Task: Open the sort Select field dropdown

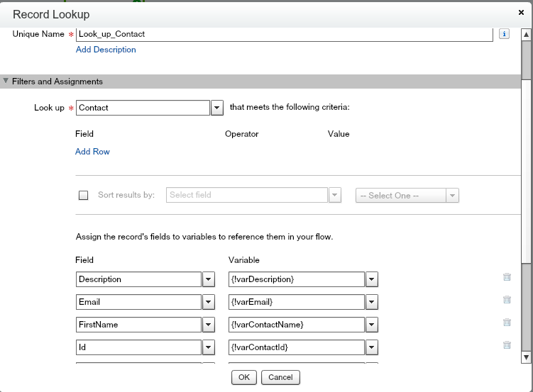Action: coord(334,196)
